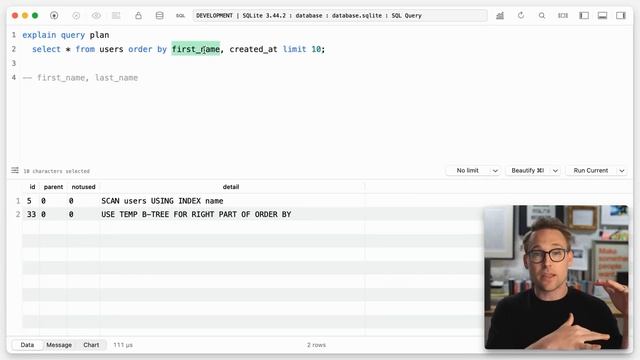Image resolution: width=640 pixels, height=360 pixels.
Task: Click the search magnifier icon
Action: click(542, 16)
